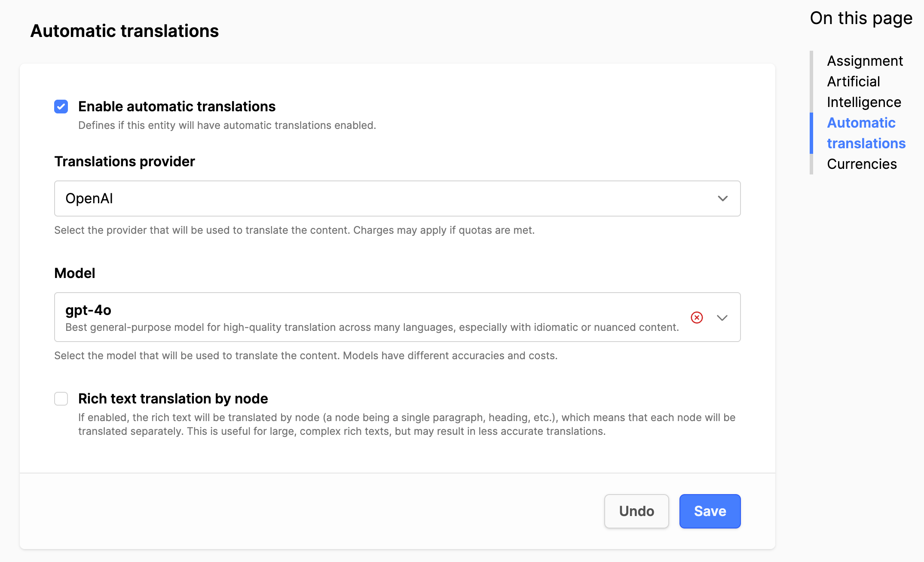The image size is (924, 562).
Task: Click the Automatic translations heading
Action: pyautogui.click(x=124, y=31)
